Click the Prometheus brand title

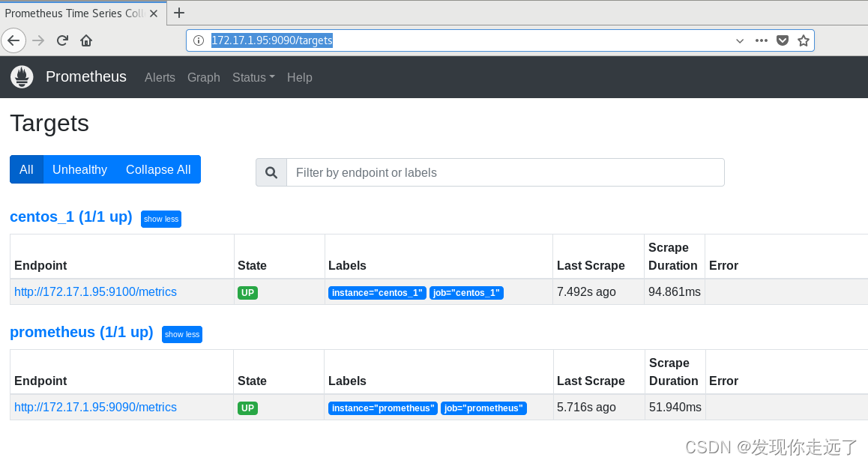[85, 77]
